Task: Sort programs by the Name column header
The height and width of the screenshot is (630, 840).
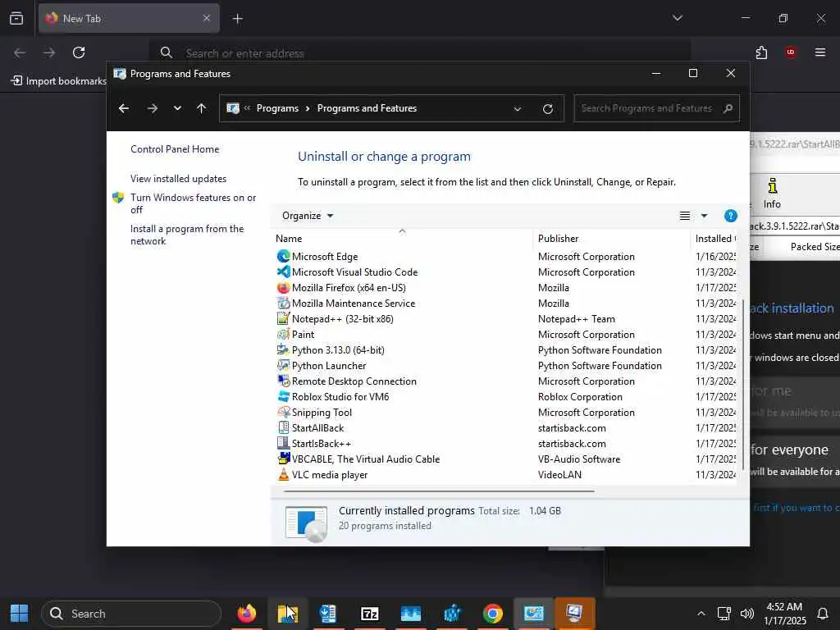Action: click(402, 239)
